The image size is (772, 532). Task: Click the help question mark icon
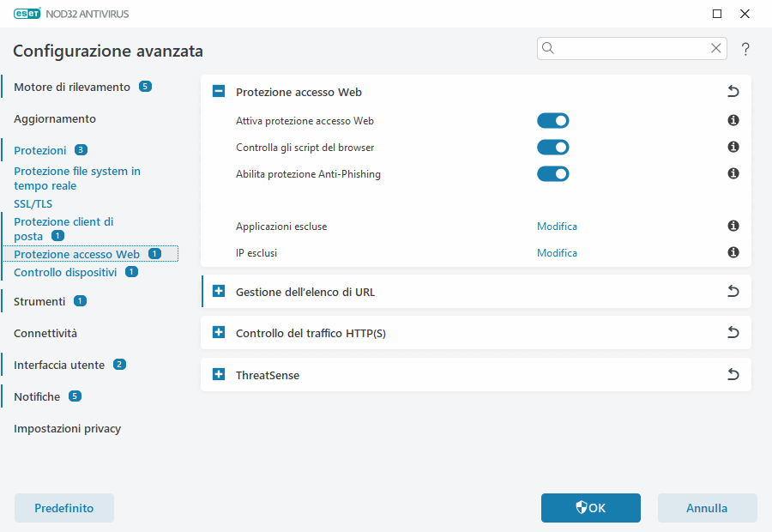pos(745,49)
